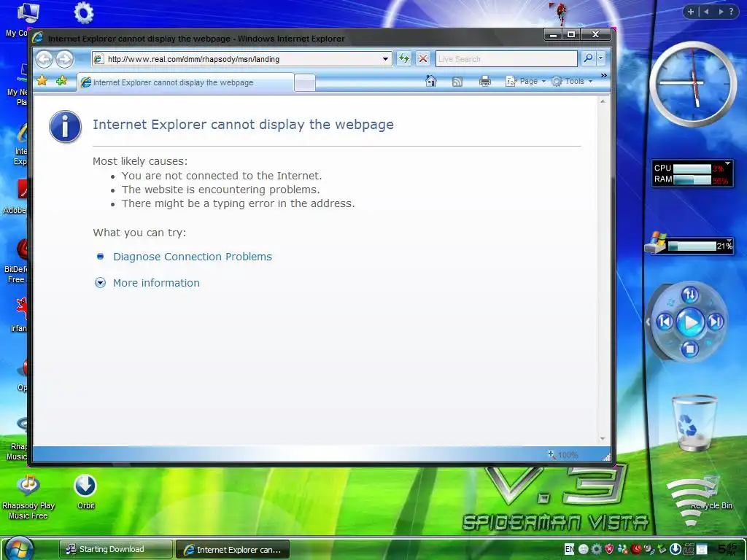Click the gear tray icon
This screenshot has height=560, width=747.
(597, 549)
